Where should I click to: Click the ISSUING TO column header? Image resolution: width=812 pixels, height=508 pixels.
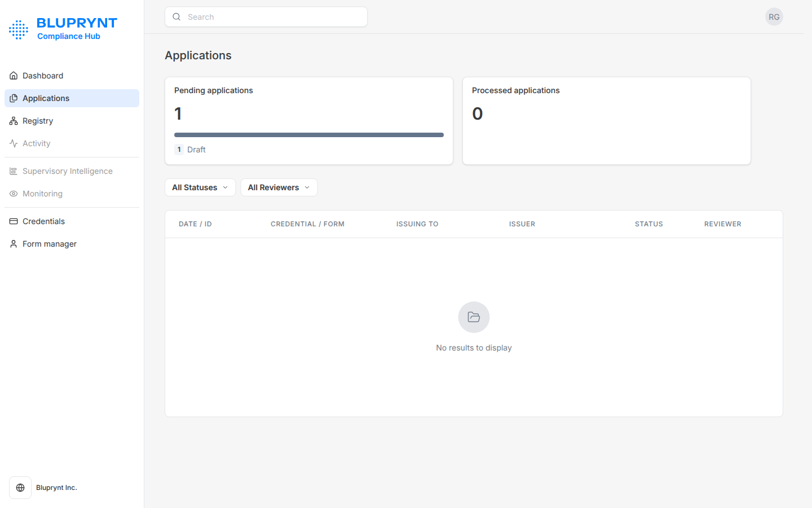(417, 224)
